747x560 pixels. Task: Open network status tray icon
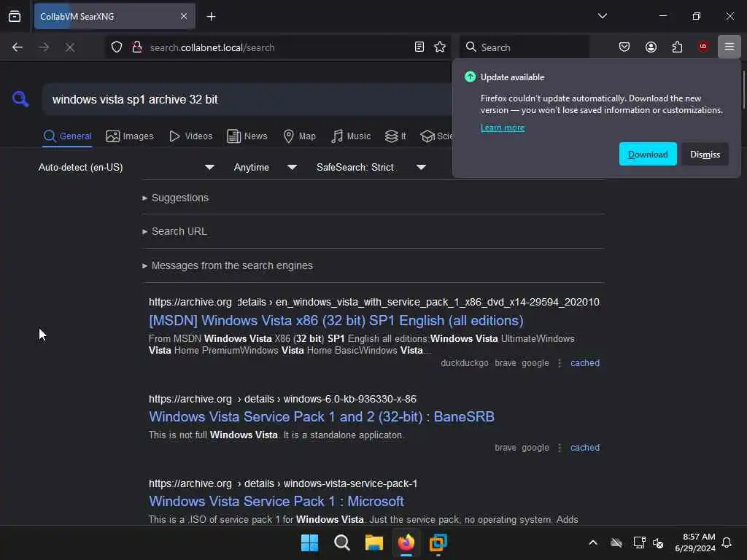[639, 542]
